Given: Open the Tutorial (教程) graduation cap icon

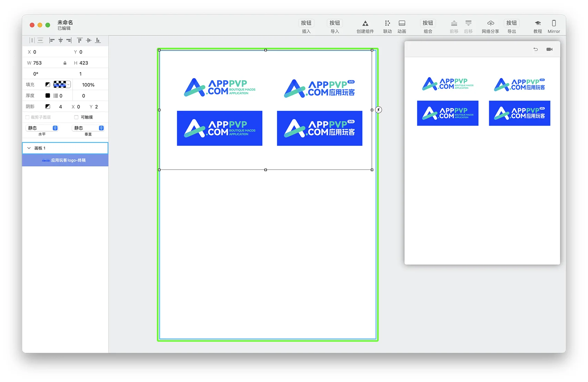Looking at the screenshot, I should [x=538, y=23].
